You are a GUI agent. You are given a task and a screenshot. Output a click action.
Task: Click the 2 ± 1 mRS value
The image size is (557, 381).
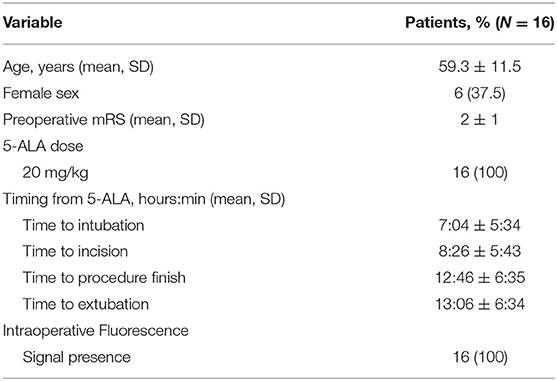[480, 120]
